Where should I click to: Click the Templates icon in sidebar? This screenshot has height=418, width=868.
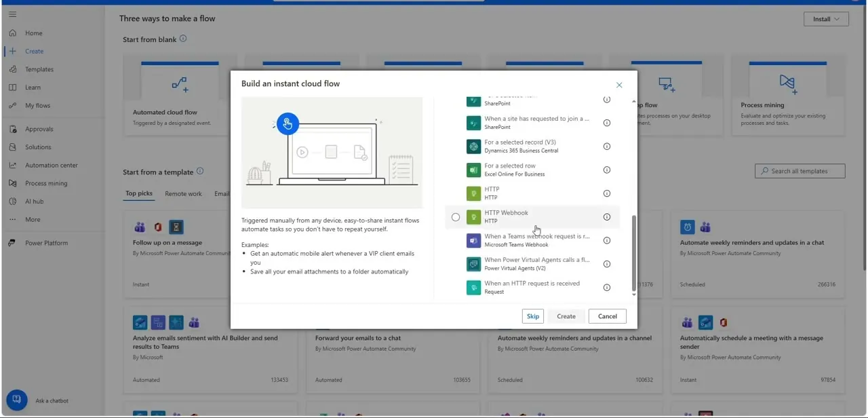click(x=12, y=69)
